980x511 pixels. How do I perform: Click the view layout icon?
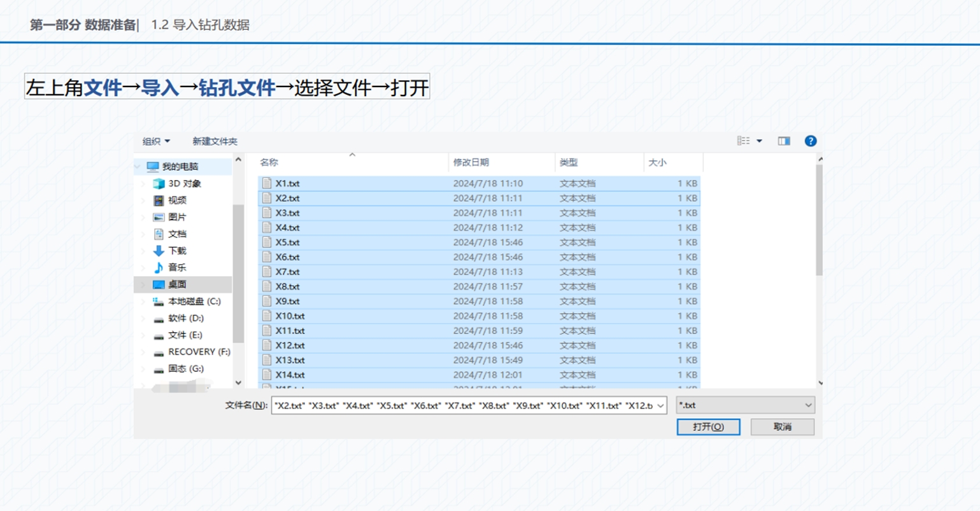[743, 141]
